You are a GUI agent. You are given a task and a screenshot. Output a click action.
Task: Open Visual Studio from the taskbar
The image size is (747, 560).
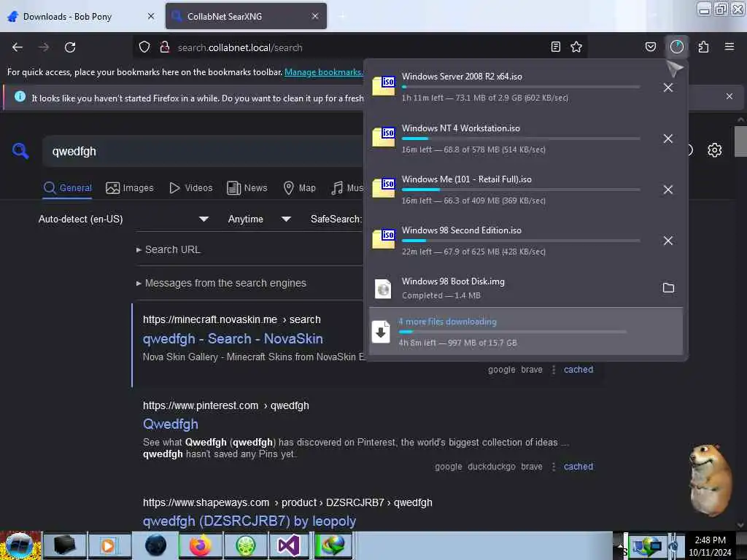(x=288, y=545)
